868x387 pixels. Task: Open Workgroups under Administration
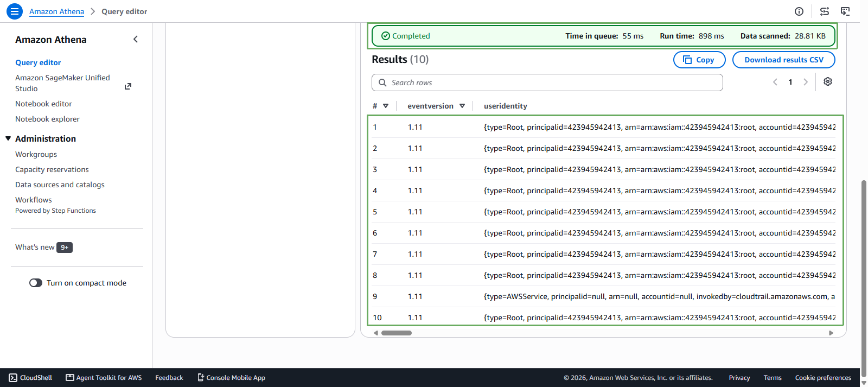36,154
